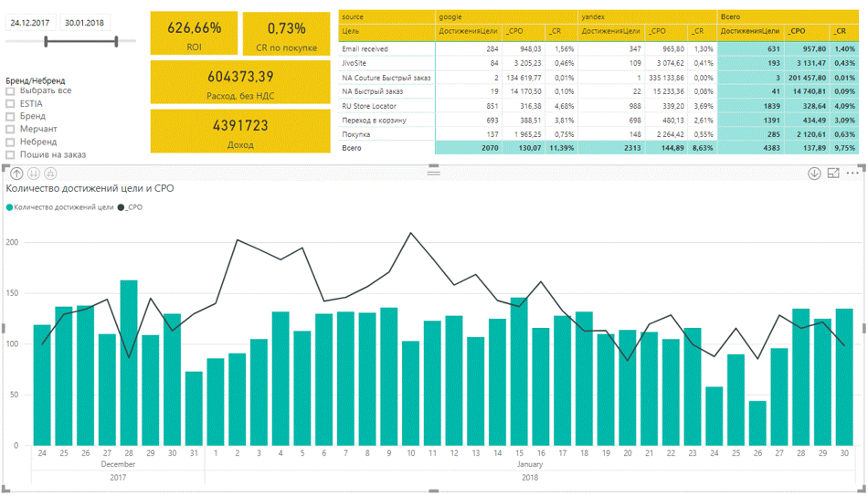
Task: Click '_CPO' legend item in chart
Action: coord(132,207)
